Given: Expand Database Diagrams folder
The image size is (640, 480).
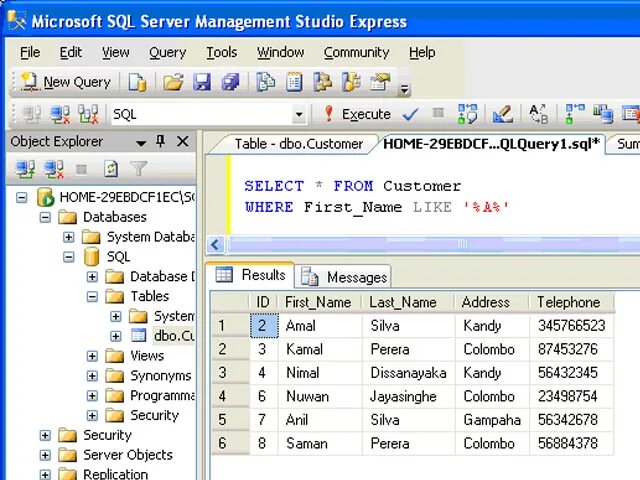Looking at the screenshot, I should 92,277.
